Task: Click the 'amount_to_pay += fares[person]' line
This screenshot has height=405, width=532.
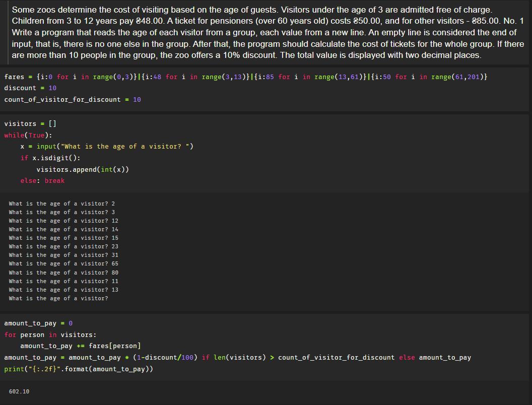Action: point(81,346)
